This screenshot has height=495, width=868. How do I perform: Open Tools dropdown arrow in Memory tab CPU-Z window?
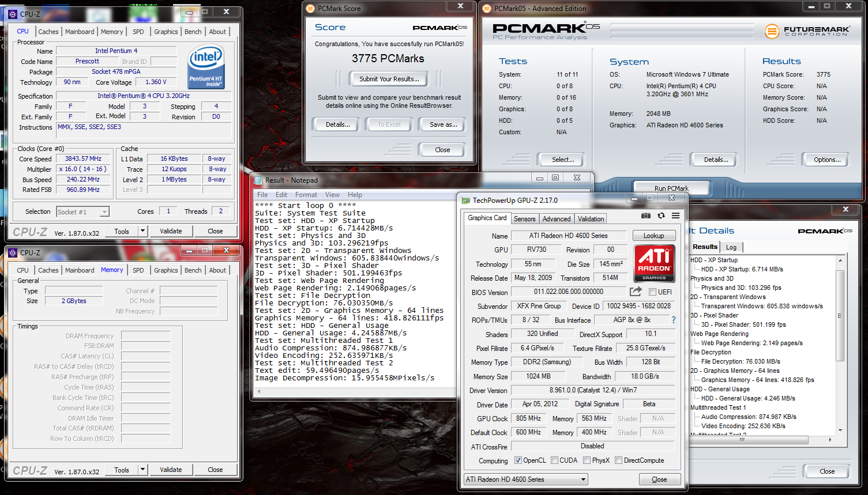pyautogui.click(x=142, y=470)
